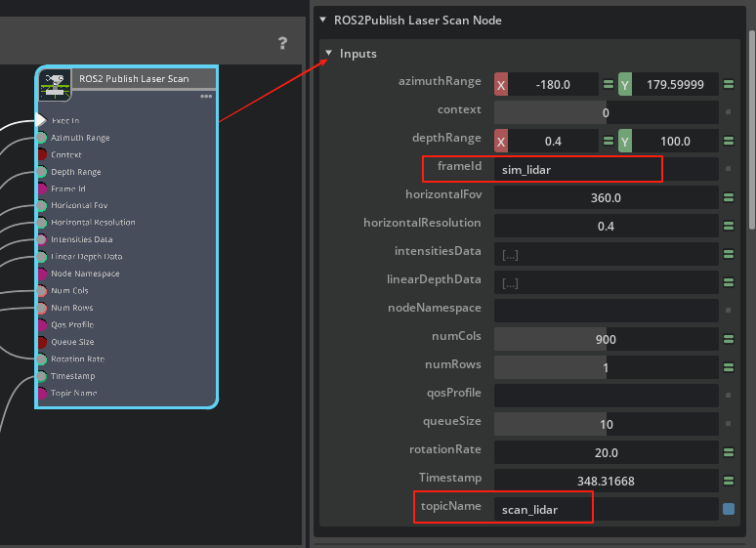This screenshot has width=756, height=548.
Task: Toggle the nodeNamespace value indicator square
Action: tap(728, 311)
